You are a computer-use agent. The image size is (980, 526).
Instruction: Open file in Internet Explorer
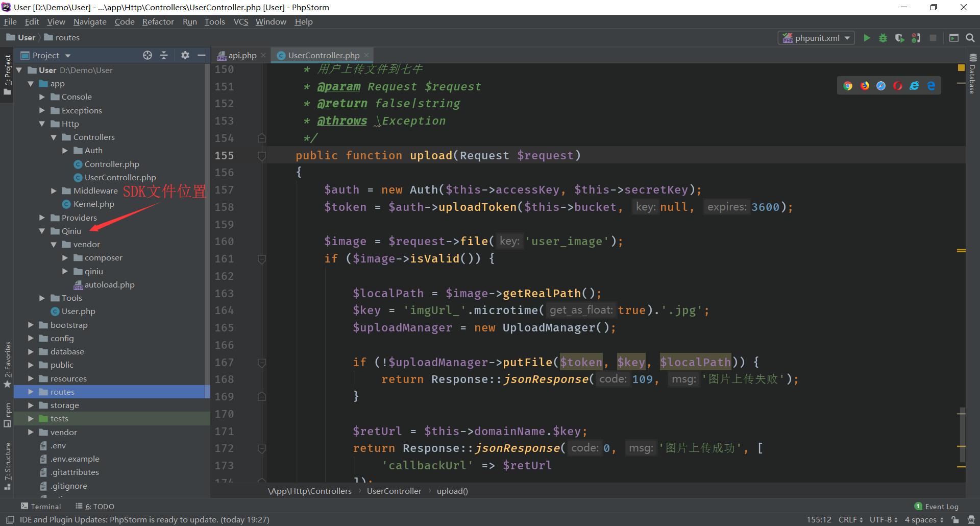(914, 86)
